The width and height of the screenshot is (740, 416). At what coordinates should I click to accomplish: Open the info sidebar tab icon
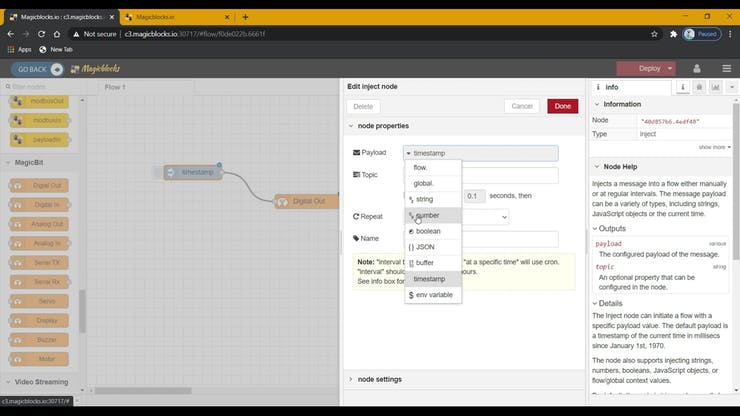click(682, 87)
